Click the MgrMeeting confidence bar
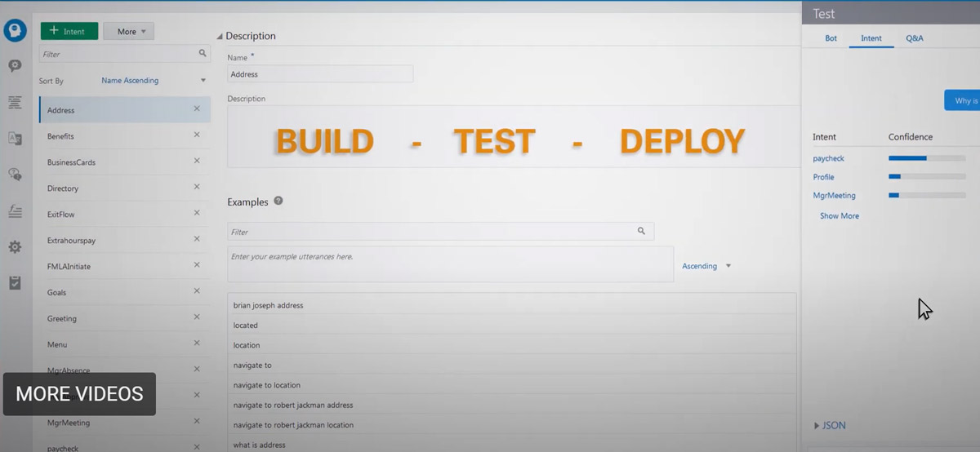This screenshot has width=980, height=452. [927, 196]
